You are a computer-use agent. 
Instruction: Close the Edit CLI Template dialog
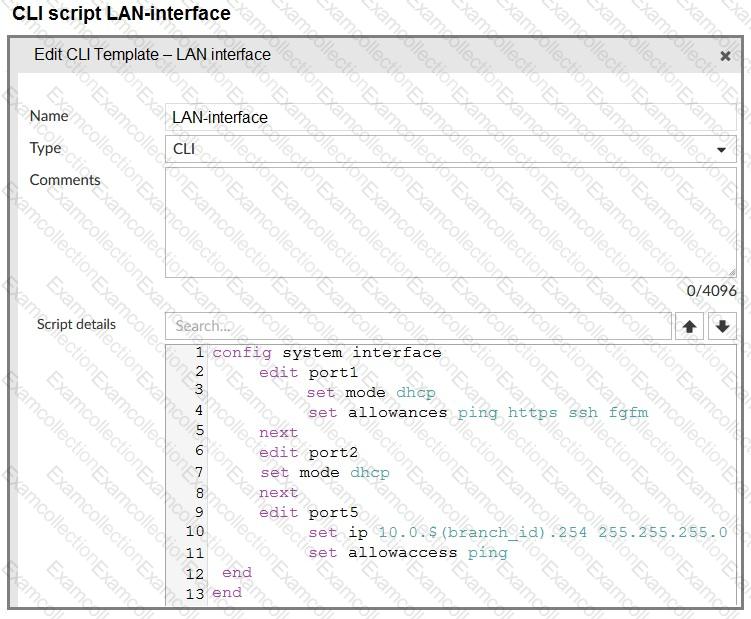pos(725,56)
